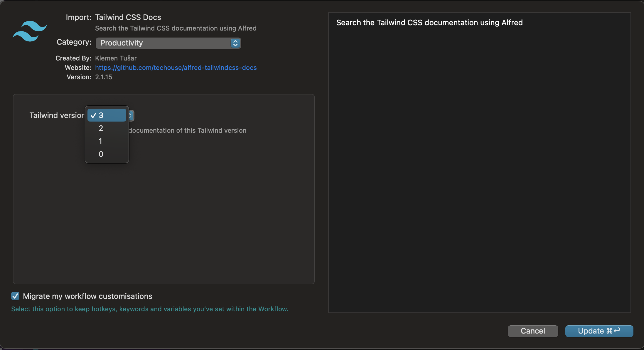Image resolution: width=644 pixels, height=350 pixels.
Task: Click the readme text in the right panel
Action: pyautogui.click(x=429, y=23)
